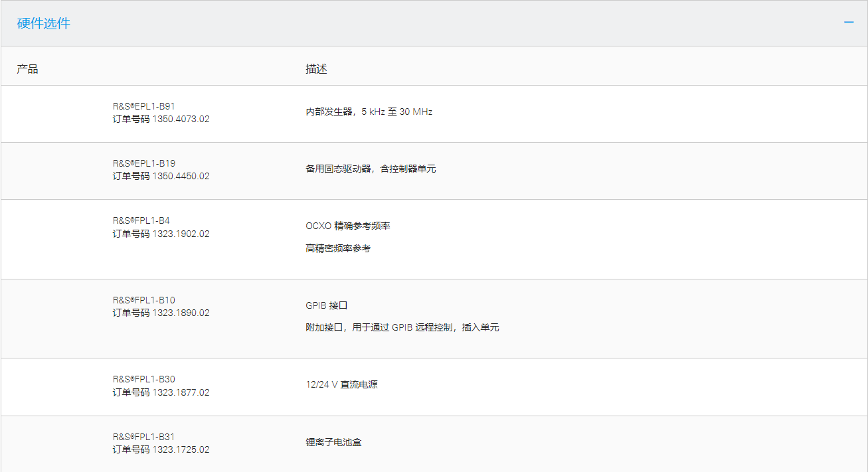
Task: Select product R&S EPL1-B91
Action: (143, 106)
